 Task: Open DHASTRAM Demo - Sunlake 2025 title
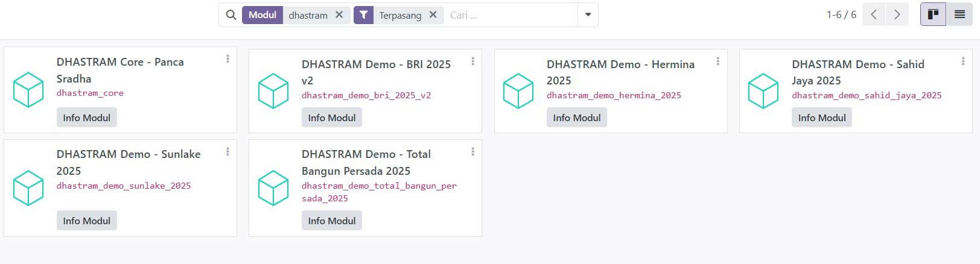129,162
